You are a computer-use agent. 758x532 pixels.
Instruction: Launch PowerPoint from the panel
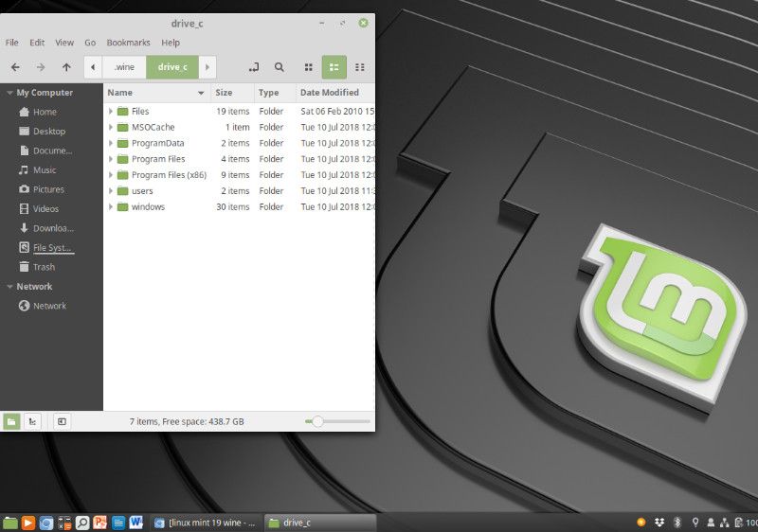click(100, 523)
